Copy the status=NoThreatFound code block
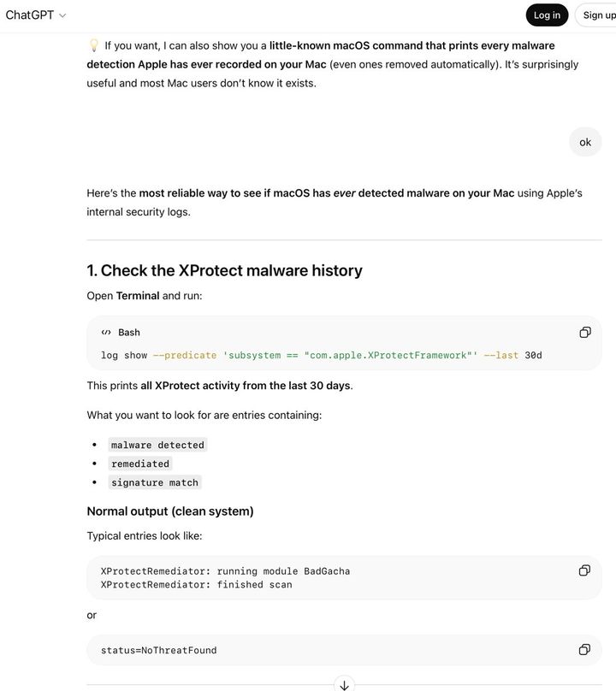Image resolution: width=616 pixels, height=691 pixels. [x=584, y=648]
